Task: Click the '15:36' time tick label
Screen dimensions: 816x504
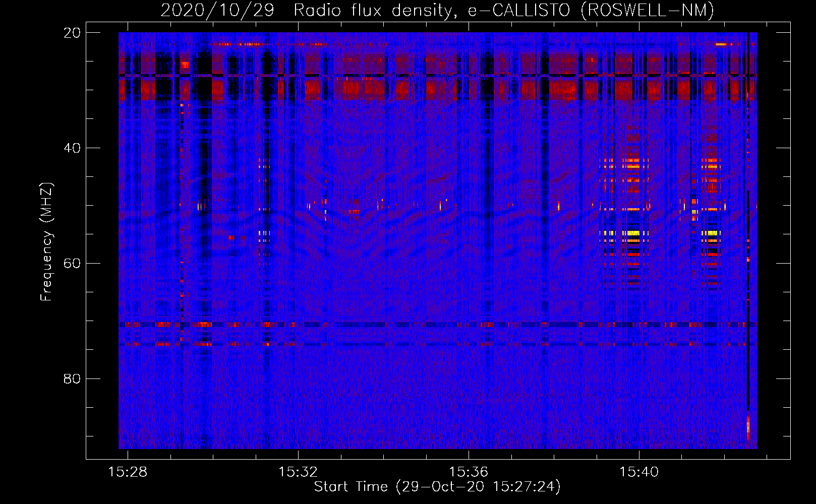Action: click(469, 472)
